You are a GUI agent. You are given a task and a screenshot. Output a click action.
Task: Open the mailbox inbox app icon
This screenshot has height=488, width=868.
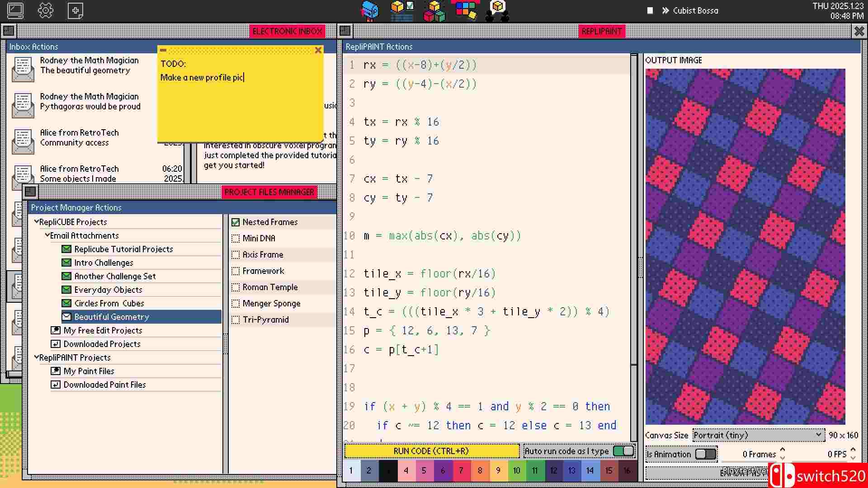click(x=370, y=11)
